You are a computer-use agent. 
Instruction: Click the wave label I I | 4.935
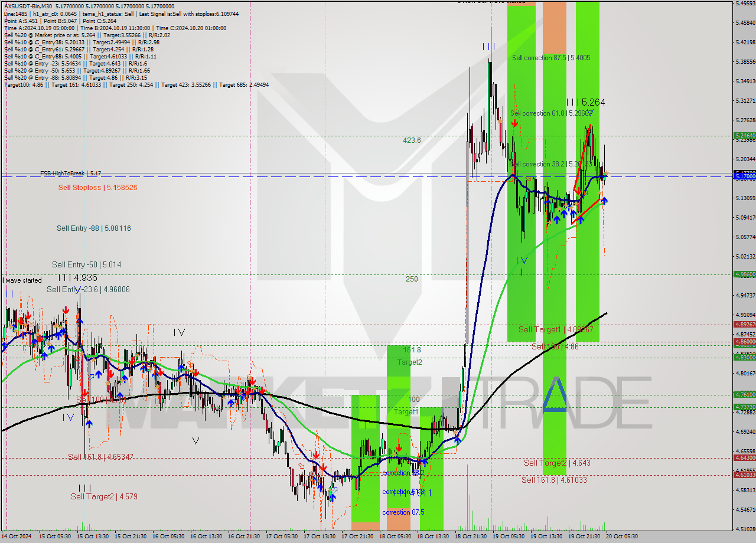[x=77, y=277]
